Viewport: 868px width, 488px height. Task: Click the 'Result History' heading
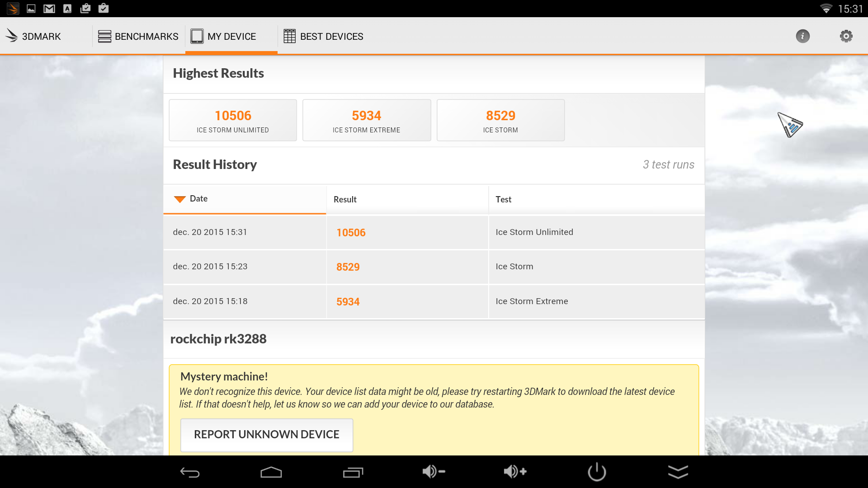[215, 164]
